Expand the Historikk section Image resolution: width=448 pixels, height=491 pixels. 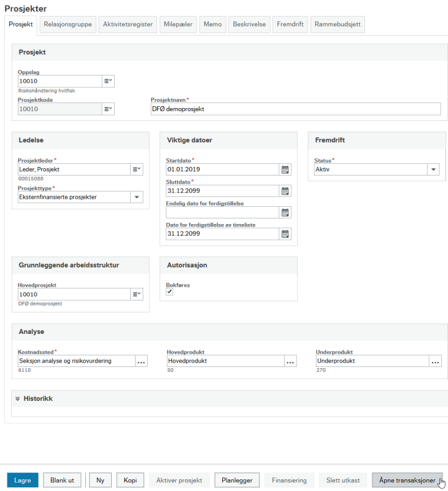[x=18, y=398]
